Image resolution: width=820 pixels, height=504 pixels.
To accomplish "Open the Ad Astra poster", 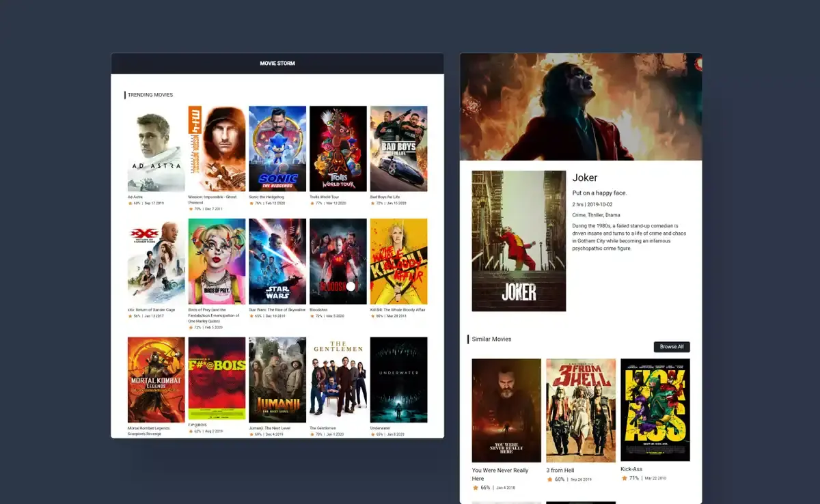I will coord(156,149).
